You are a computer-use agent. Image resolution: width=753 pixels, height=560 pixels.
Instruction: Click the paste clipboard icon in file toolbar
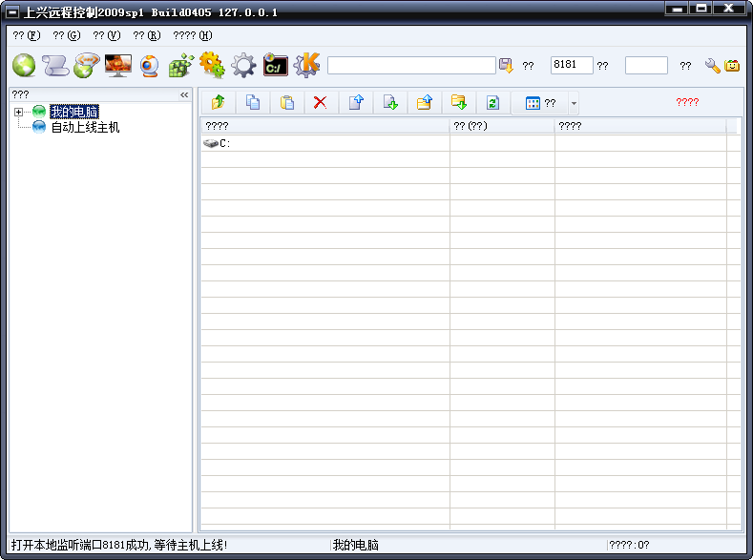(x=286, y=103)
